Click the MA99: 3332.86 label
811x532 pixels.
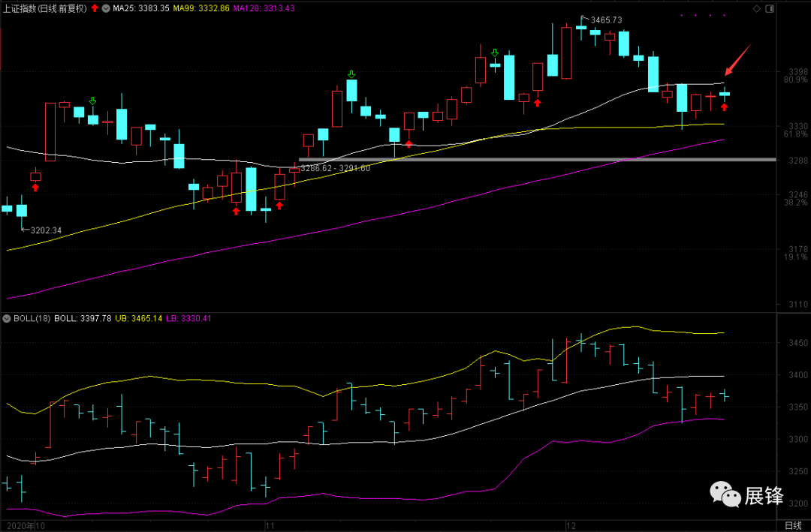tap(201, 9)
